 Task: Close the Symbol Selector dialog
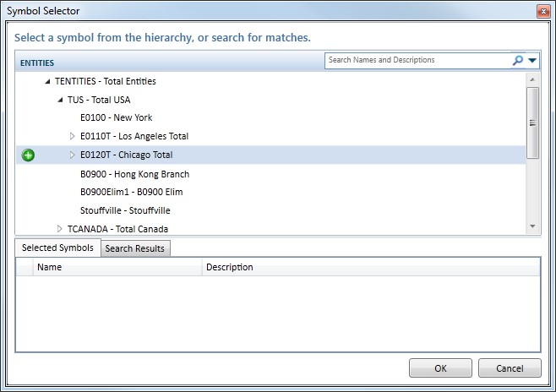(x=542, y=11)
